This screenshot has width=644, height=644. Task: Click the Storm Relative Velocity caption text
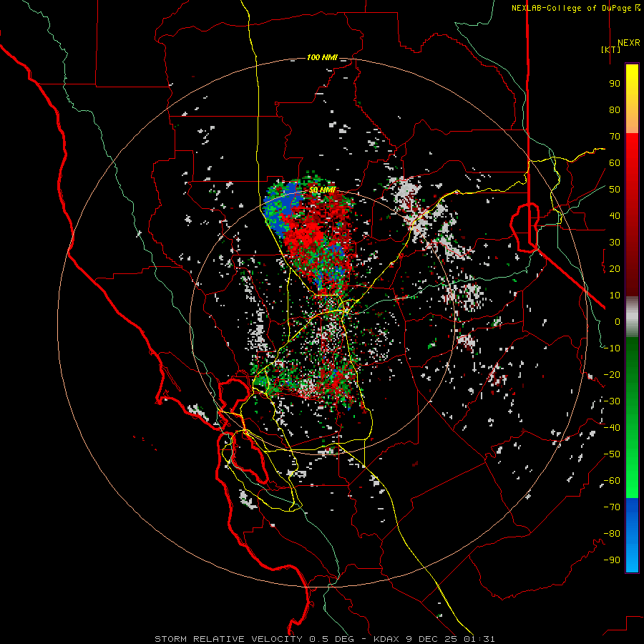pos(324,639)
